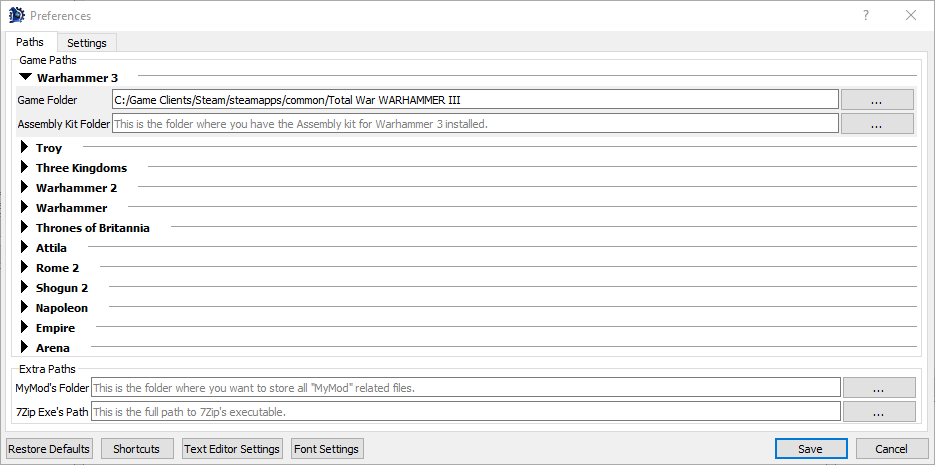Expand the Empire section
The height and width of the screenshot is (465, 935).
click(24, 327)
